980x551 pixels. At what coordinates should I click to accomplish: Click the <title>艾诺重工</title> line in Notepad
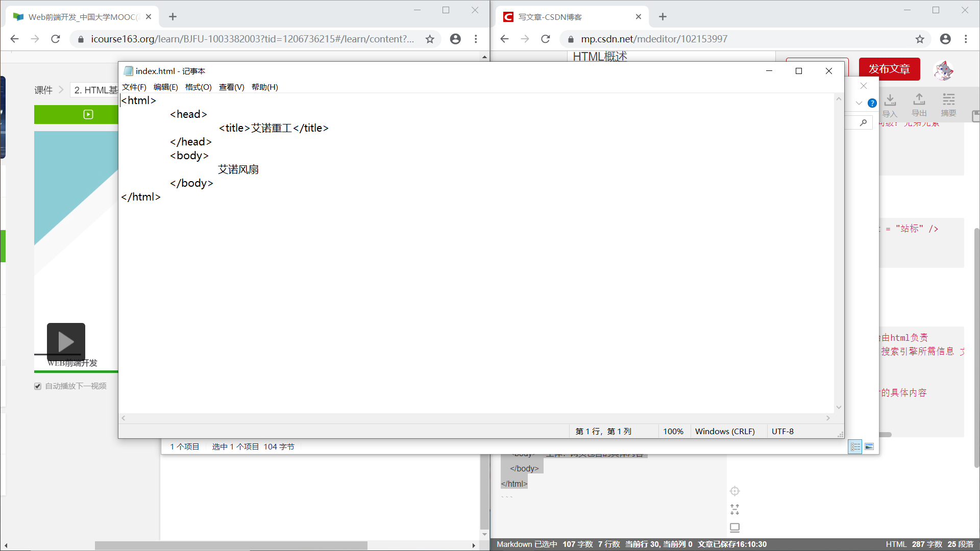274,128
